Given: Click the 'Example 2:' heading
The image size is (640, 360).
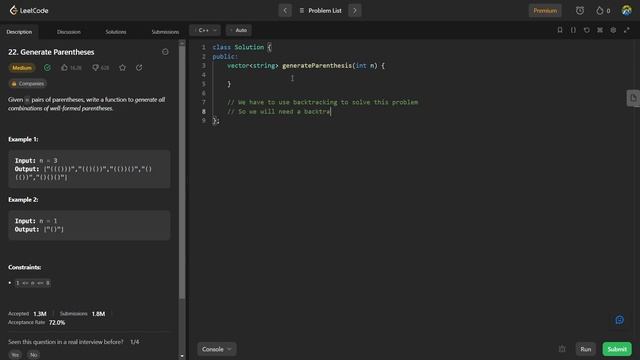Looking at the screenshot, I should tap(23, 200).
